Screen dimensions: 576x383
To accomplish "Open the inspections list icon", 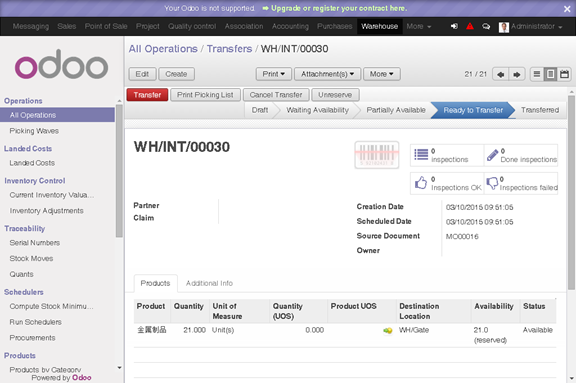I will 421,155.
